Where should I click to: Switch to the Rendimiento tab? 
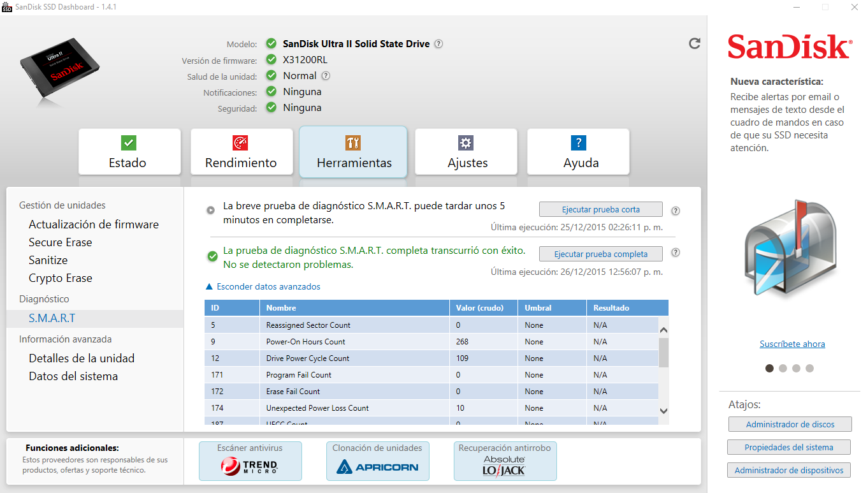pyautogui.click(x=242, y=152)
